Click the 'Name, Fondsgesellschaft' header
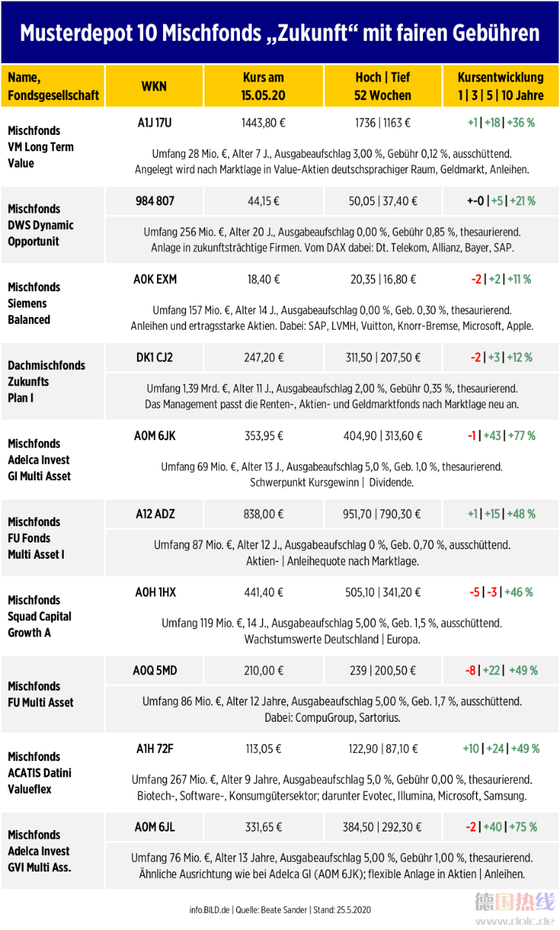560x930 pixels. pyautogui.click(x=53, y=86)
